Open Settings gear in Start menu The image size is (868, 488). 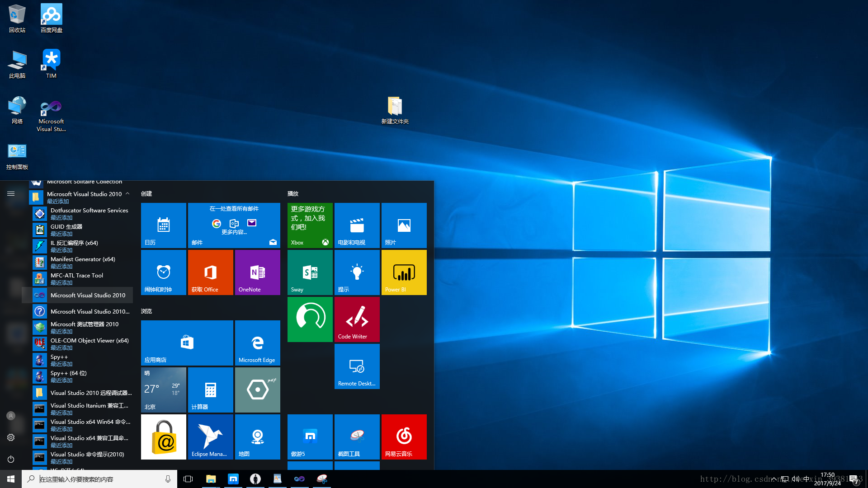pyautogui.click(x=11, y=437)
